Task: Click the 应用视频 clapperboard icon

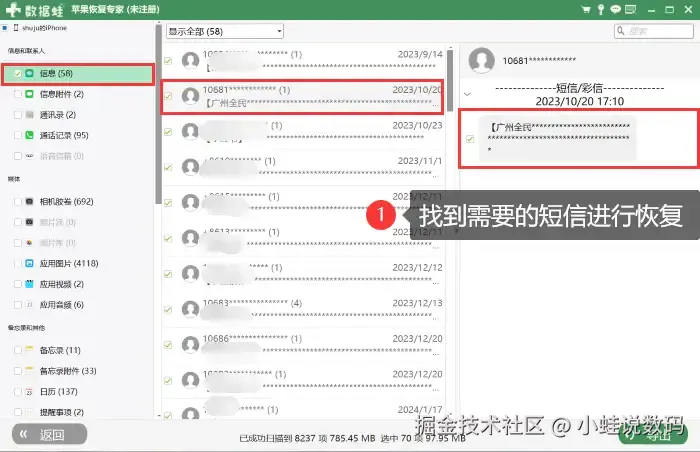Action: click(x=29, y=284)
